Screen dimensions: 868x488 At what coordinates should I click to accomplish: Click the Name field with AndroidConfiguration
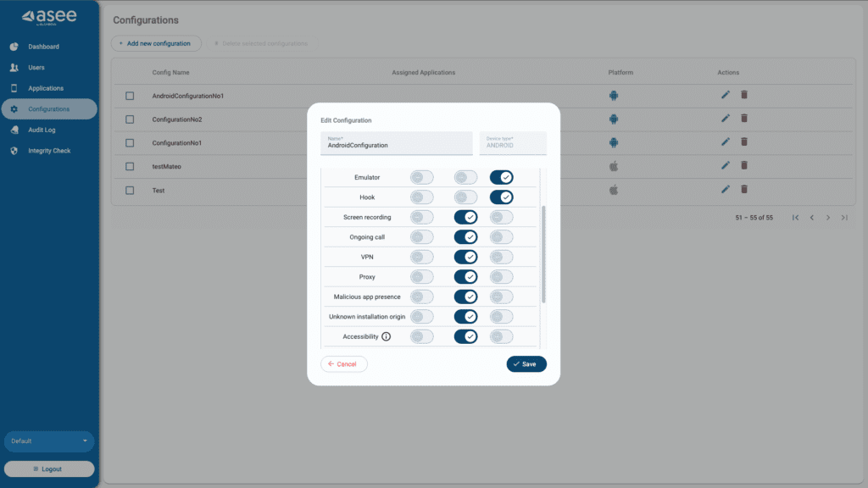click(396, 143)
